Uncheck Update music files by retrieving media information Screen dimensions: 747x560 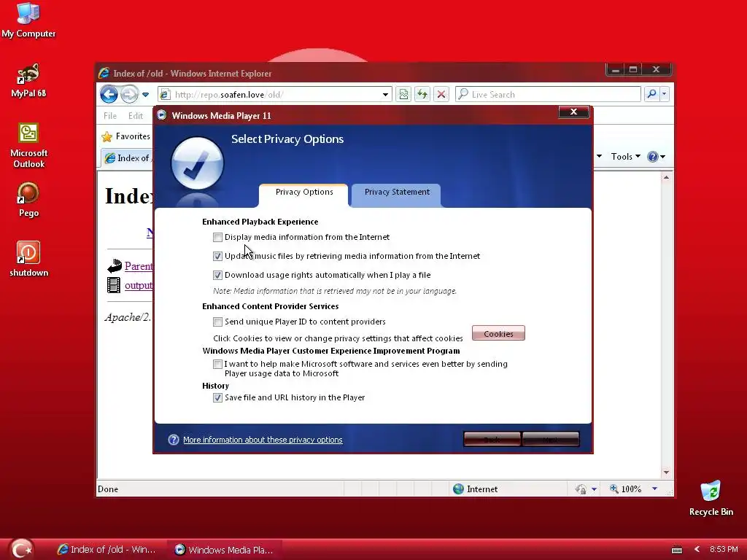tap(217, 256)
